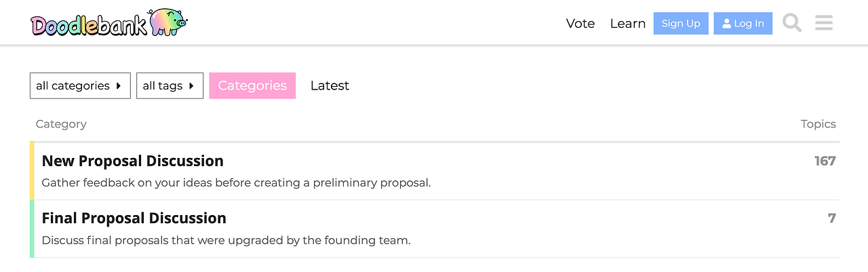
Task: Switch to the Latest tab
Action: 330,86
